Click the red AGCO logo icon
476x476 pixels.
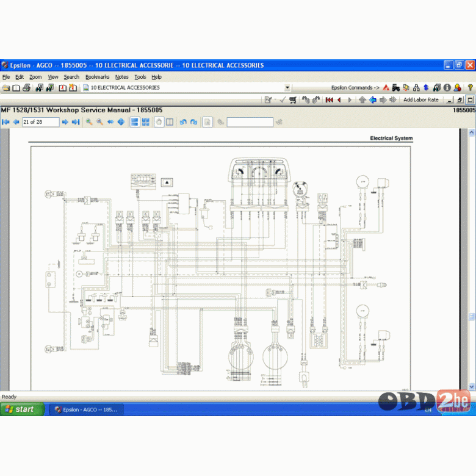coord(386,88)
